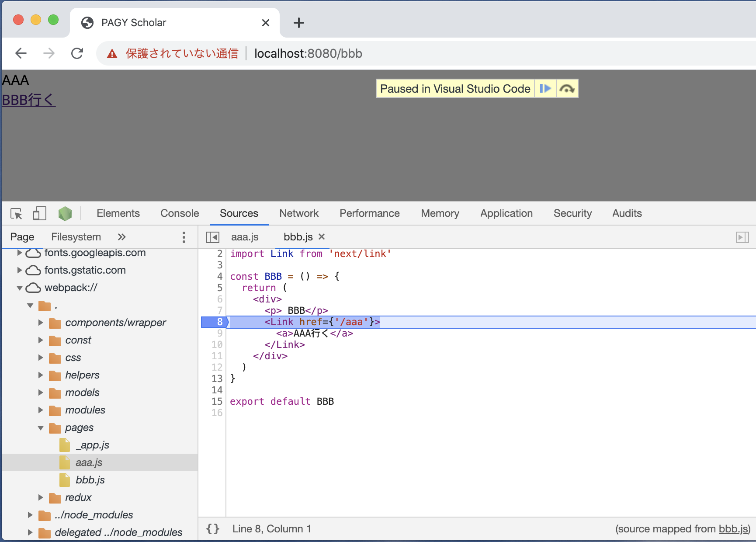Close the PAGY Scholar browser tab
This screenshot has height=542, width=756.
266,23
